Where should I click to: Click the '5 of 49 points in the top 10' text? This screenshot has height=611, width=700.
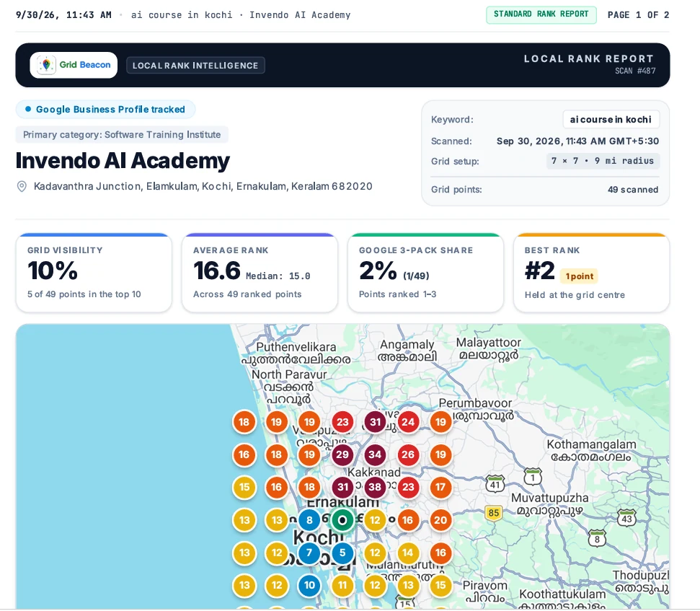(x=84, y=294)
